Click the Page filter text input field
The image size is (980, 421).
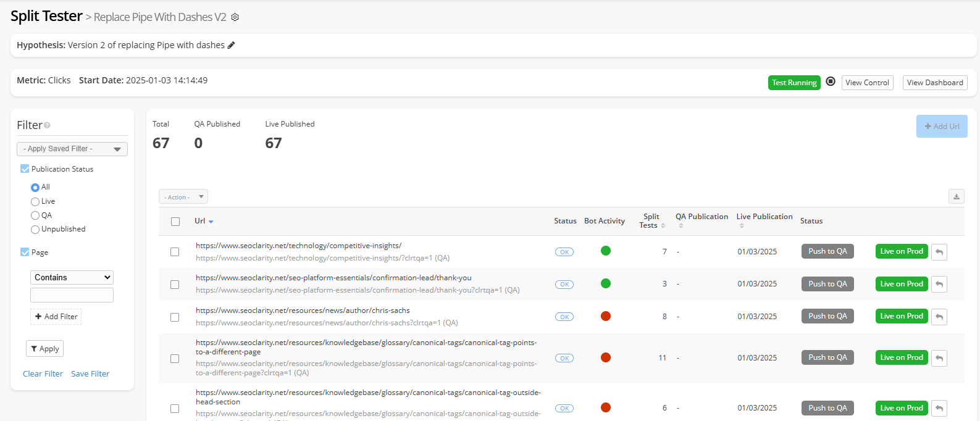point(72,295)
